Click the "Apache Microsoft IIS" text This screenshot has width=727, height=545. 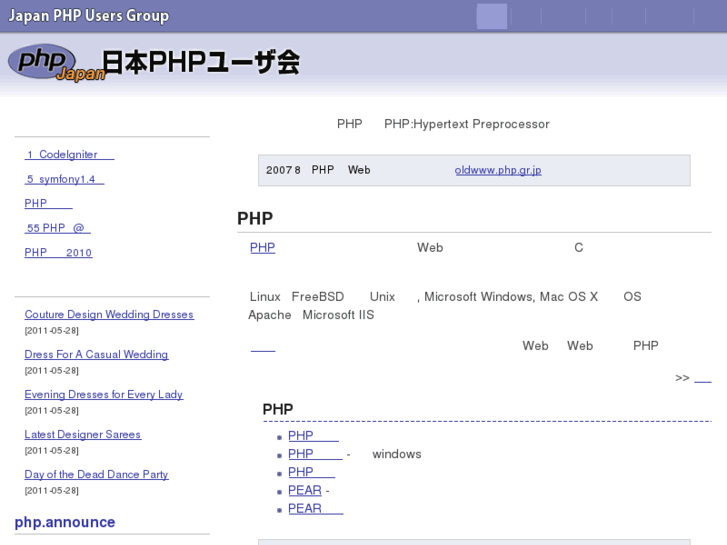tap(311, 315)
